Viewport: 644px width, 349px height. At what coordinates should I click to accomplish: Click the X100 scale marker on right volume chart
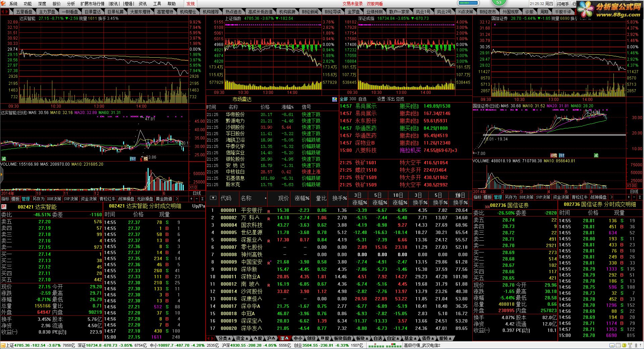(x=632, y=185)
